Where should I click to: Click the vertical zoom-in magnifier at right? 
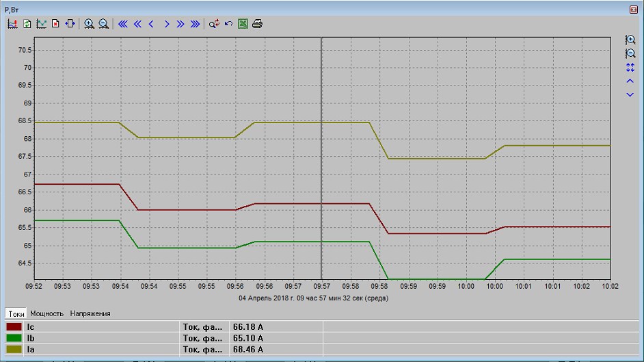(630, 40)
